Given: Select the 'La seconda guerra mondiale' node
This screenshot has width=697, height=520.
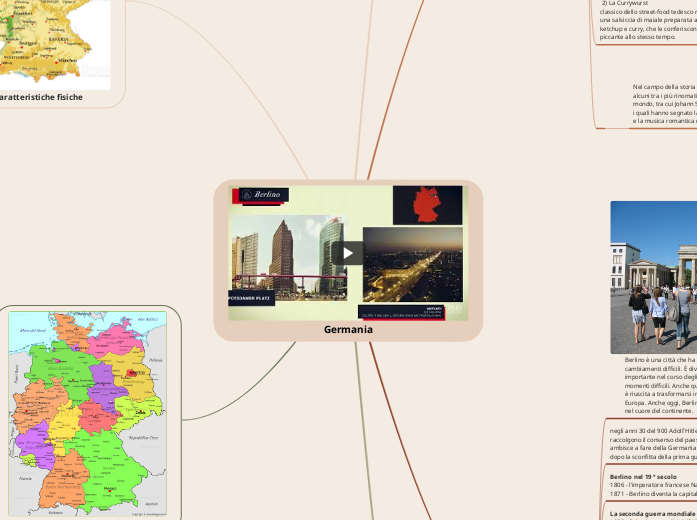Looking at the screenshot, I should (x=653, y=516).
